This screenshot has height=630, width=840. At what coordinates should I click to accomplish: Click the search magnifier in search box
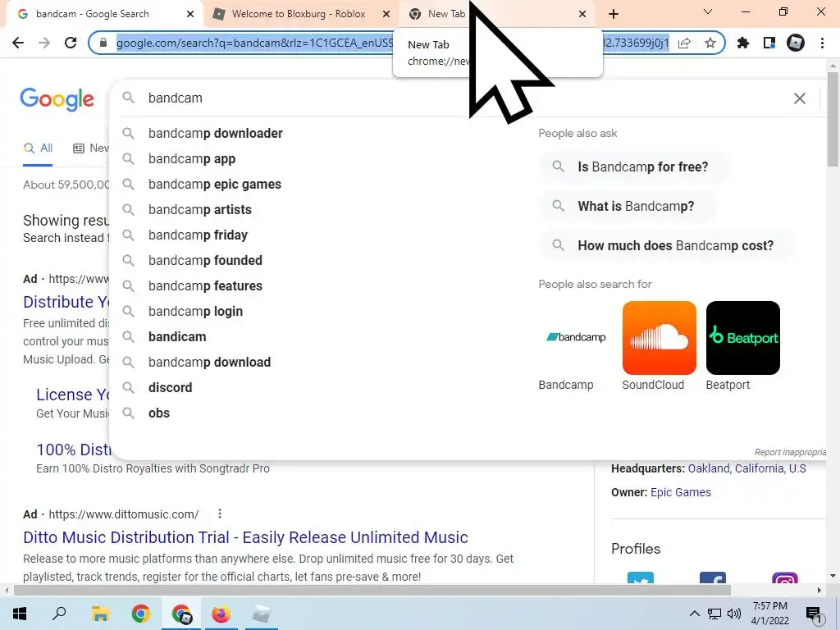pyautogui.click(x=128, y=98)
